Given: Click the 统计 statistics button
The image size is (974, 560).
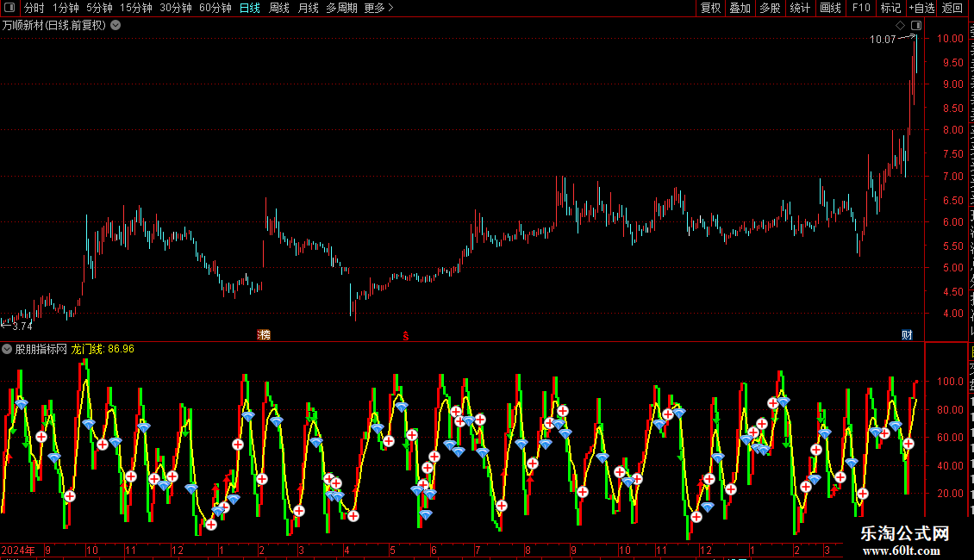Looking at the screenshot, I should click(800, 8).
